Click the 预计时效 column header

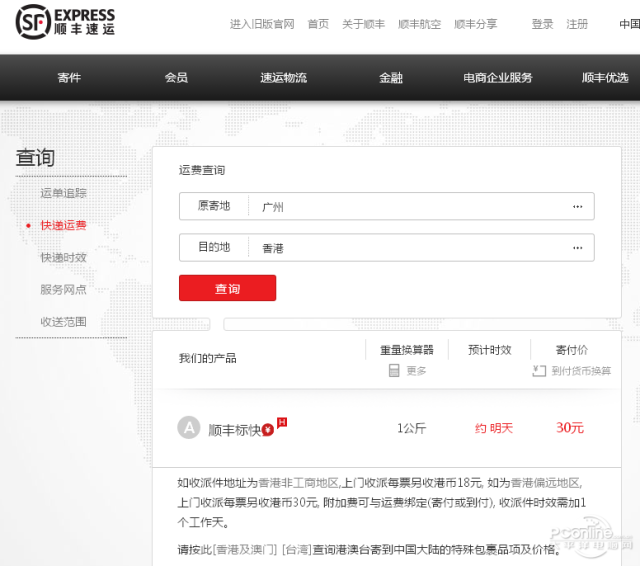point(489,350)
